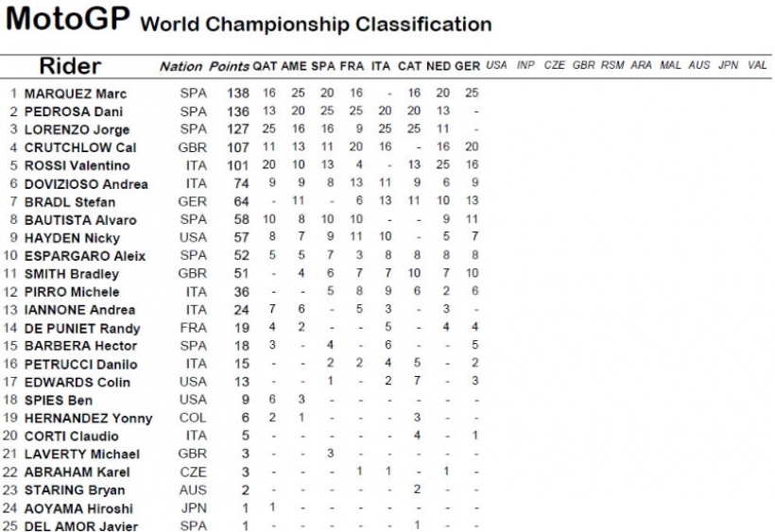
Task: Select the GER race column header
Action: 468,66
